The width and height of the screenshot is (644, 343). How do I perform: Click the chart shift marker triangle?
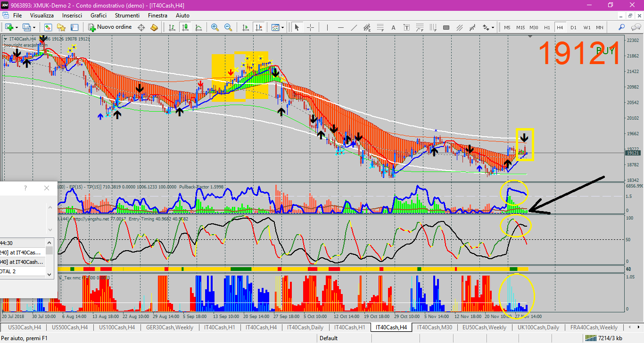(531, 37)
